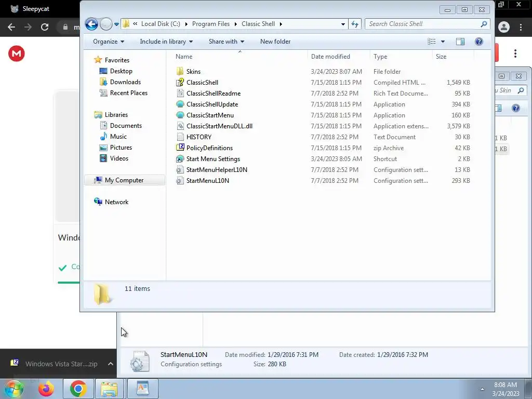Click the Refresh button beside address bar

[x=355, y=24]
